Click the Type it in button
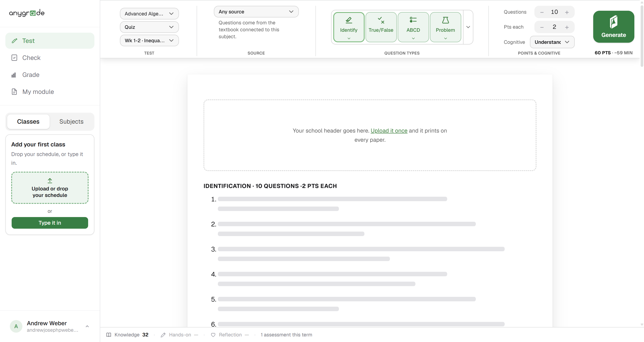 (50, 223)
